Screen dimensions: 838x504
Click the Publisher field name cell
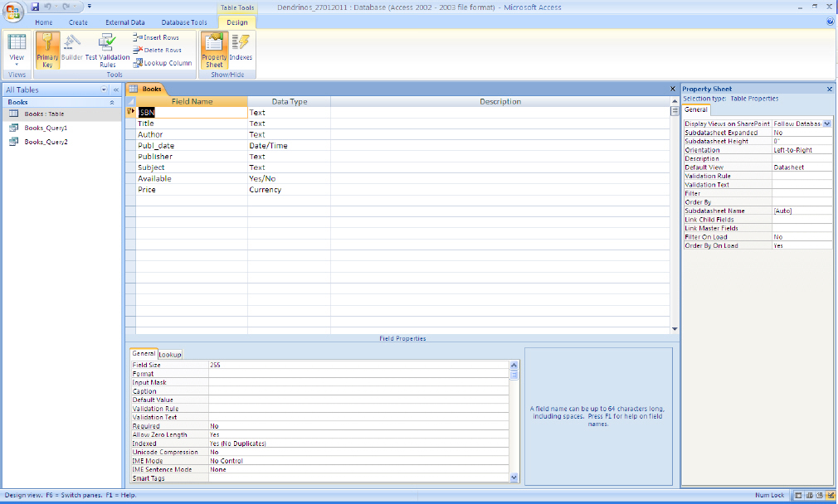pos(192,157)
